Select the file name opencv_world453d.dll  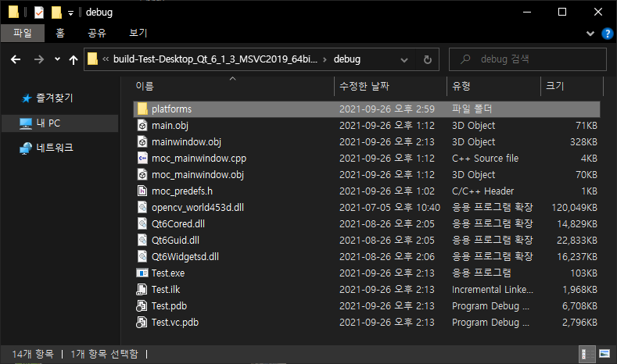(x=198, y=208)
